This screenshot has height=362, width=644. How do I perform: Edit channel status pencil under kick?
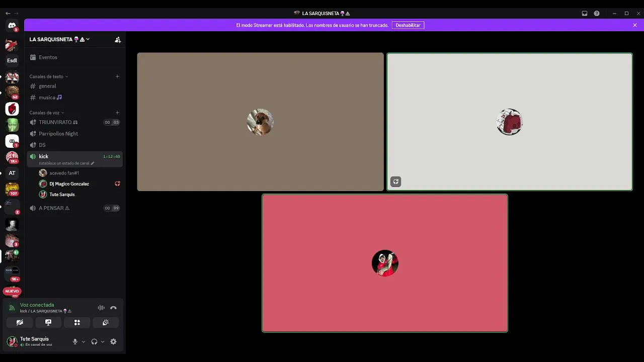(x=93, y=163)
